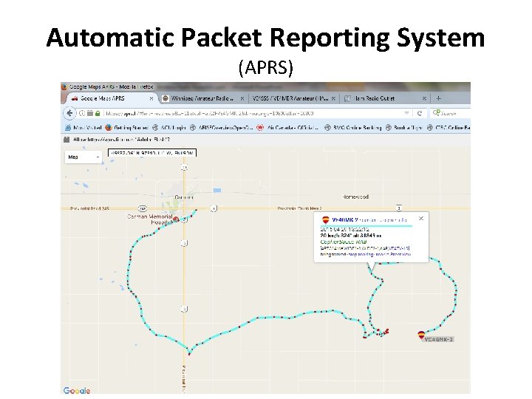The height and width of the screenshot is (399, 532).
Task: Open the Air Canada bookmark
Action: point(287,128)
